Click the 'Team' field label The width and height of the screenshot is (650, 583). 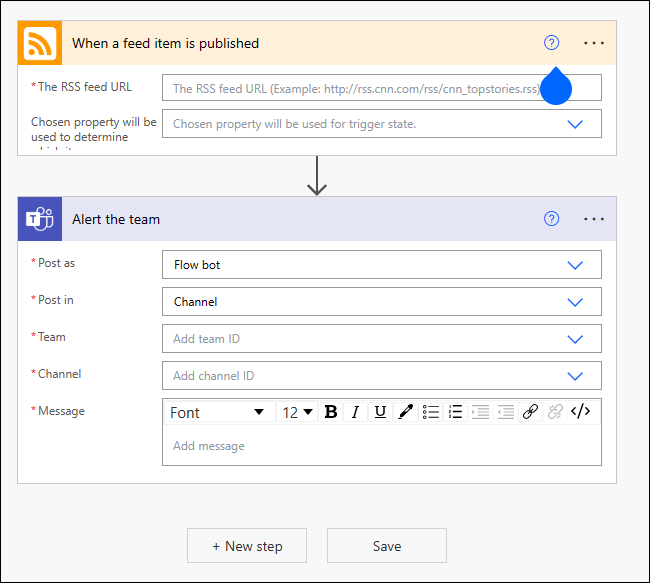pyautogui.click(x=51, y=337)
